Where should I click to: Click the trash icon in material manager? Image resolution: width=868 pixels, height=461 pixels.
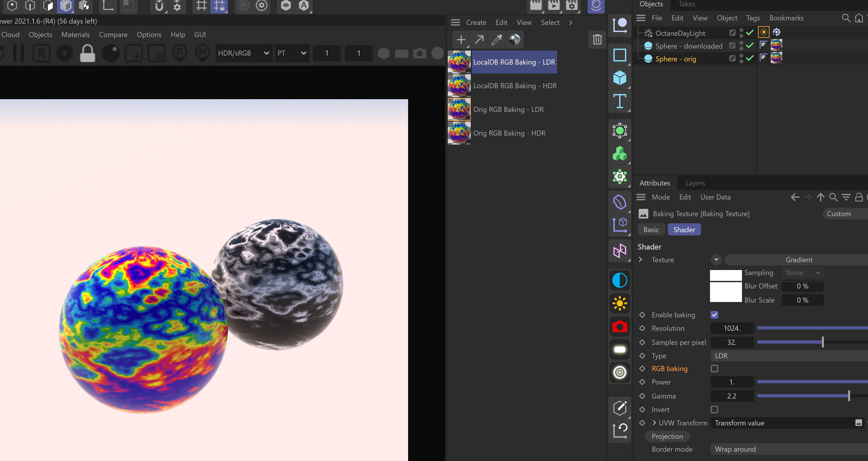point(597,39)
